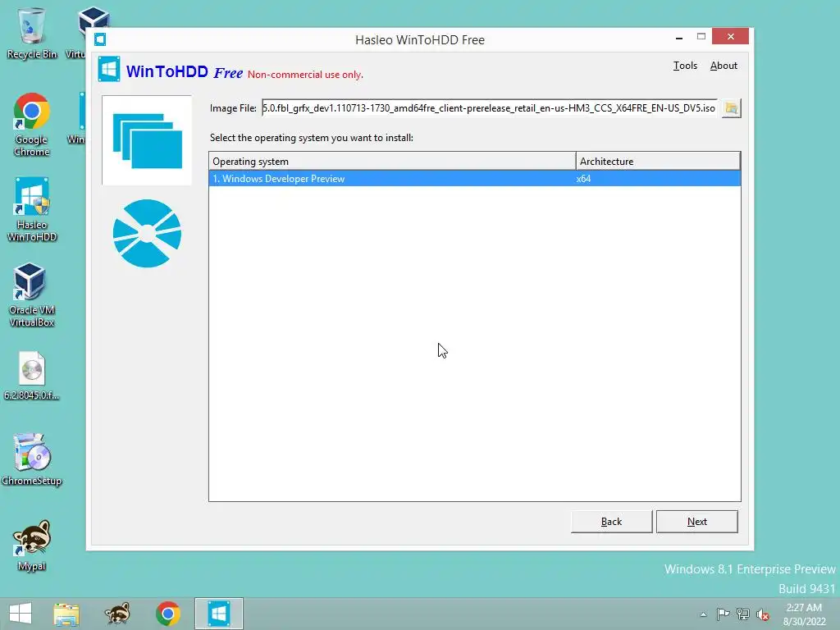Select Hasleo WinToHDD desktop shortcut
This screenshot has height=630, width=840.
pos(32,210)
